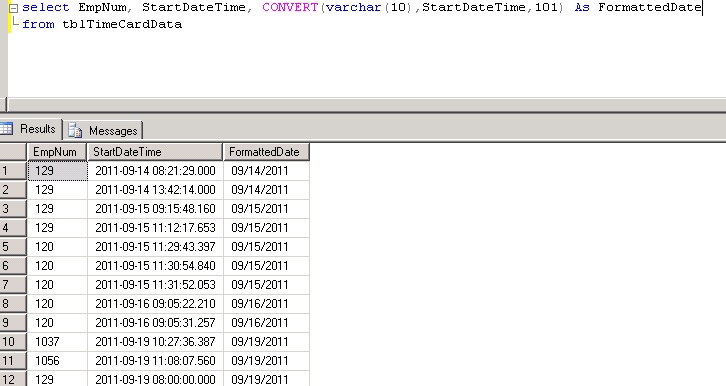Click FormattedDate 09/14/2011 in row 1
Screen dimensions: 726x386
[x=266, y=171]
